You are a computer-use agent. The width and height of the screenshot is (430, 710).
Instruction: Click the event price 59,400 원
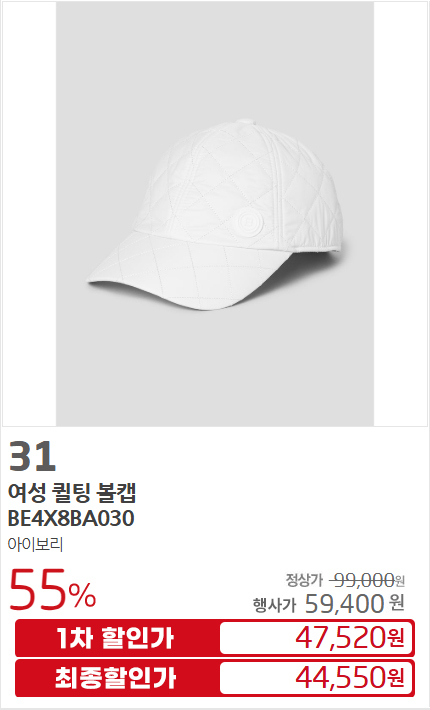pos(354,603)
